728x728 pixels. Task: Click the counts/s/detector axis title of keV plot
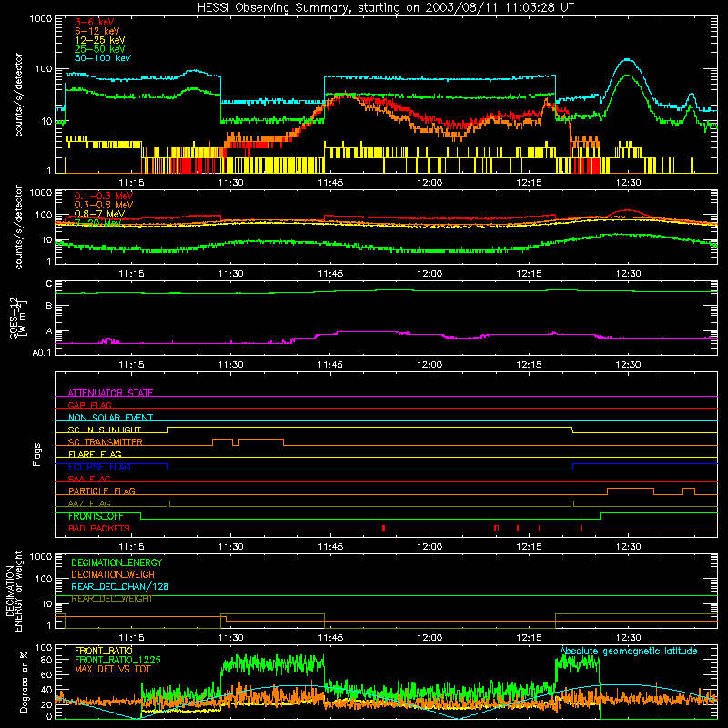point(18,95)
